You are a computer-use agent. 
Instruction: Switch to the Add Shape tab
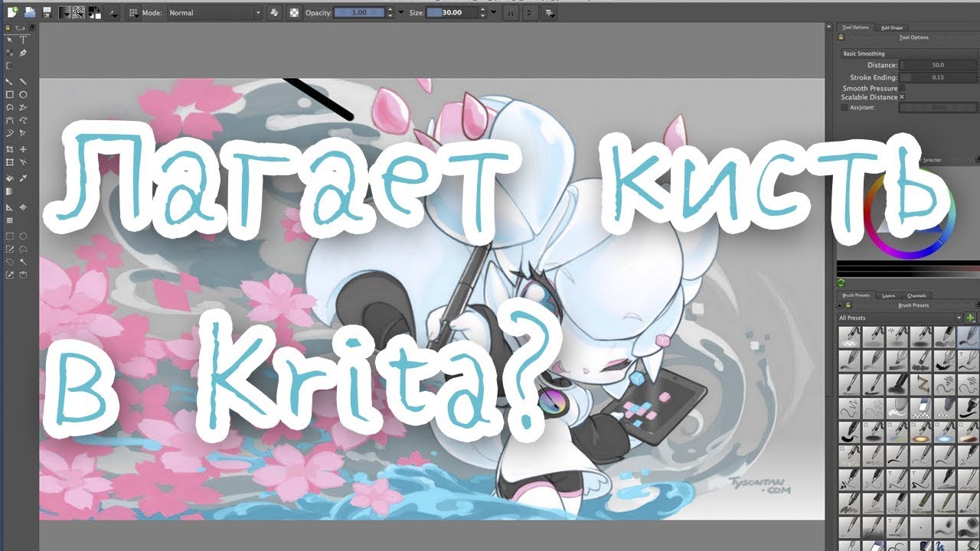[892, 28]
